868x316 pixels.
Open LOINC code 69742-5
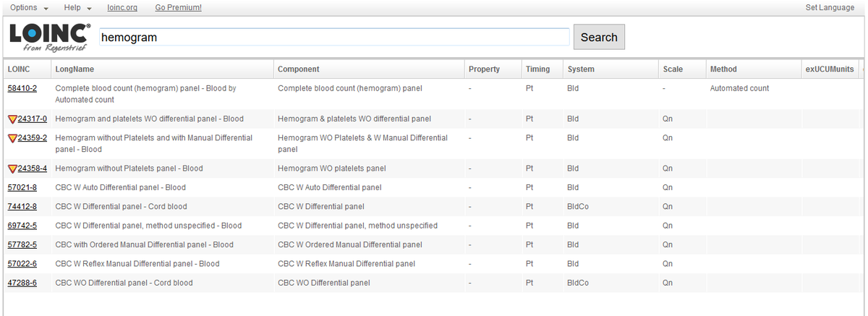(22, 226)
